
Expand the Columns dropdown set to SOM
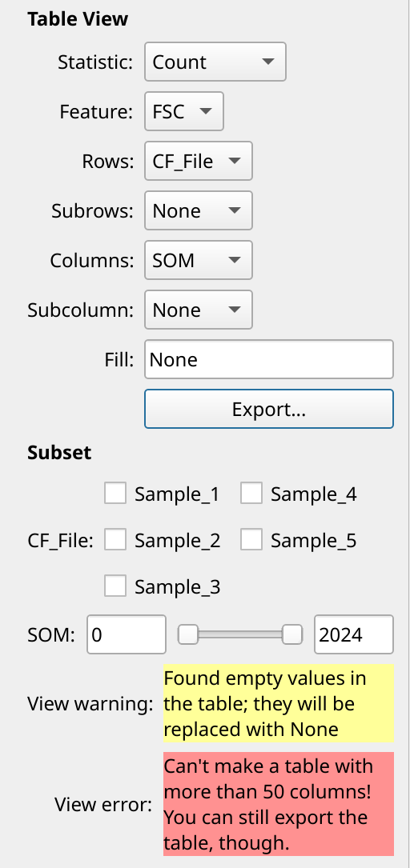coord(199,260)
